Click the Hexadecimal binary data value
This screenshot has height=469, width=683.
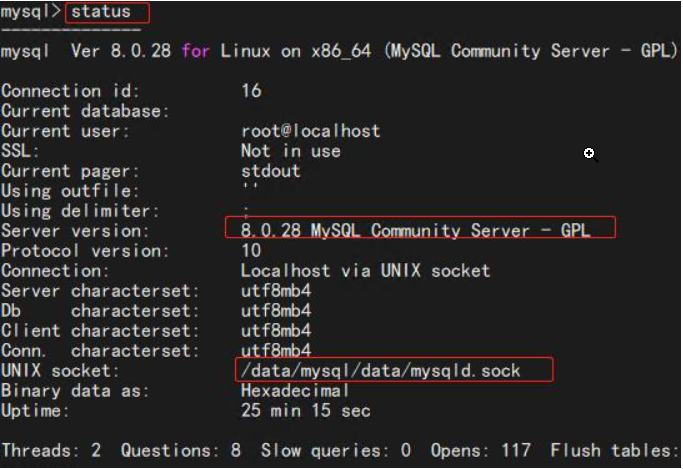point(295,390)
